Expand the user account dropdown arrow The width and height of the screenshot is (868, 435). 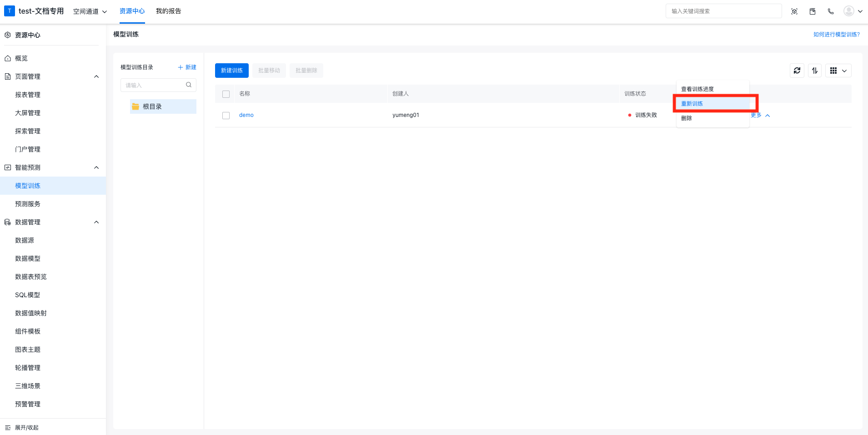(860, 11)
